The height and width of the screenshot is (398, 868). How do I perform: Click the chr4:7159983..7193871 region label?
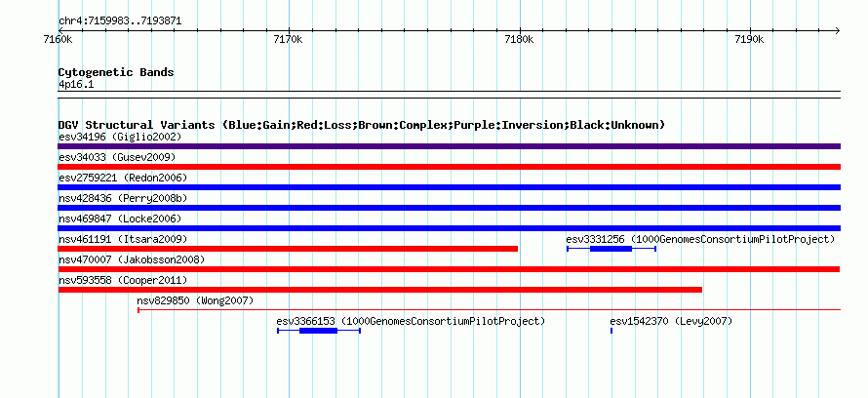[x=120, y=21]
